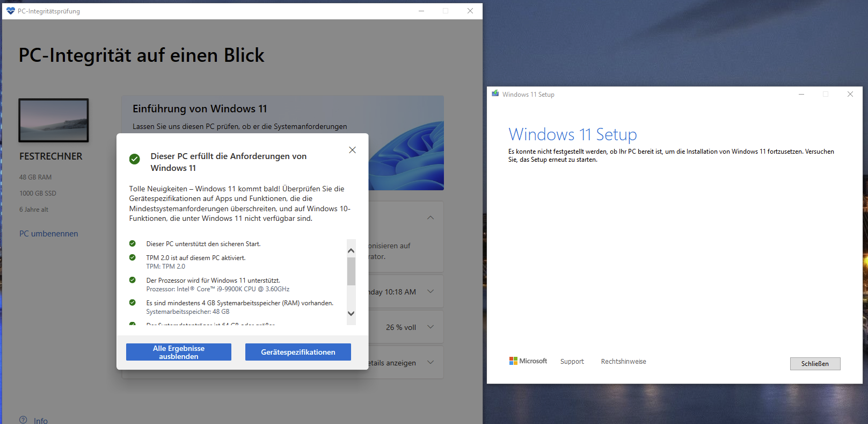The image size is (868, 424).
Task: Click the 'TPM: TPM 2.0' detail line
Action: [x=165, y=267]
